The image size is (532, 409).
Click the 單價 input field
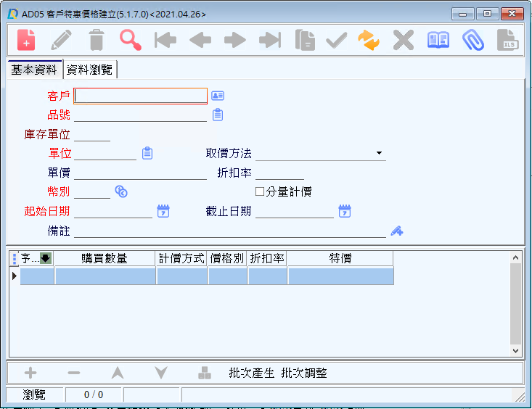point(140,173)
